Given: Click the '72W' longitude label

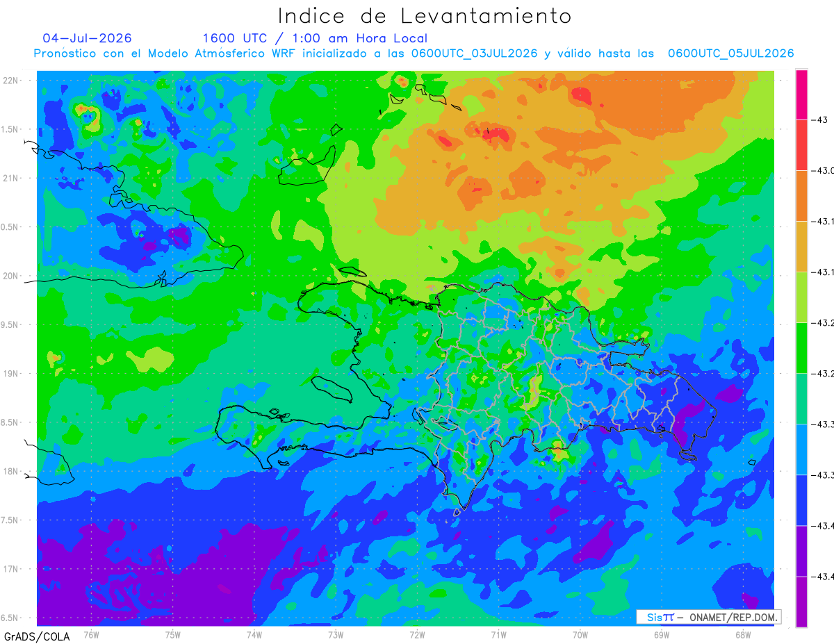Looking at the screenshot, I should tap(417, 634).
